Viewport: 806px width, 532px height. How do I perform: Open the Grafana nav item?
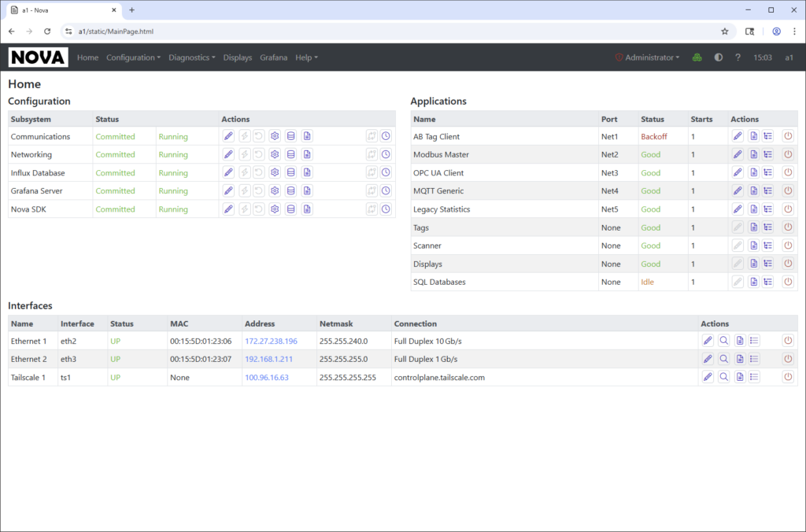tap(273, 57)
